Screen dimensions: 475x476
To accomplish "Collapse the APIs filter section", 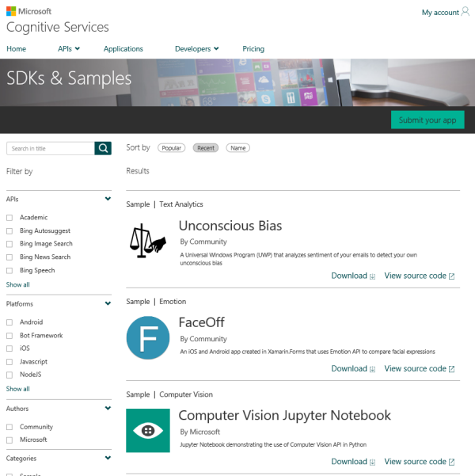I will (x=108, y=199).
